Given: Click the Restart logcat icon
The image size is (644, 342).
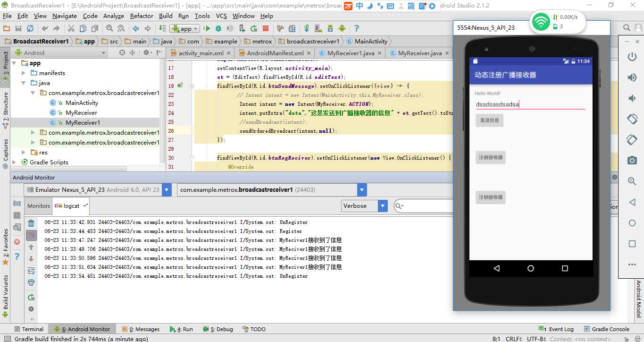Looking at the screenshot, I should point(31,297).
